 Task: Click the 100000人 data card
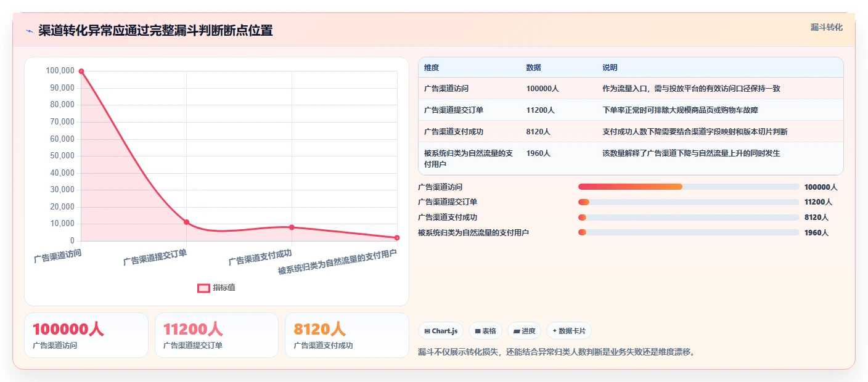86,335
